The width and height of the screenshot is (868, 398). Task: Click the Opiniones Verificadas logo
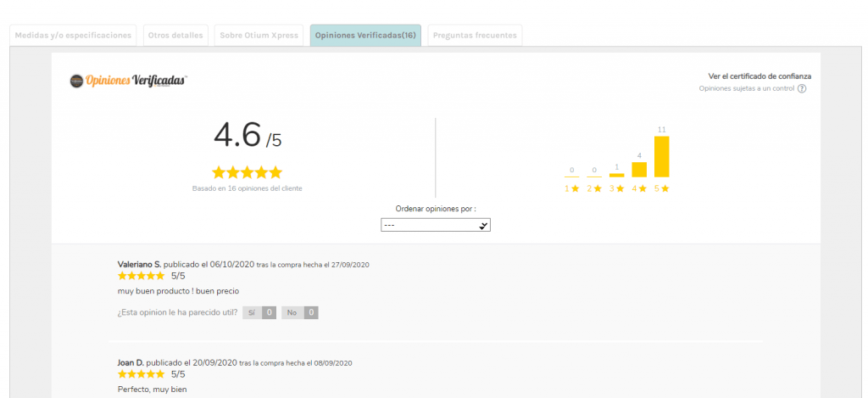point(129,81)
